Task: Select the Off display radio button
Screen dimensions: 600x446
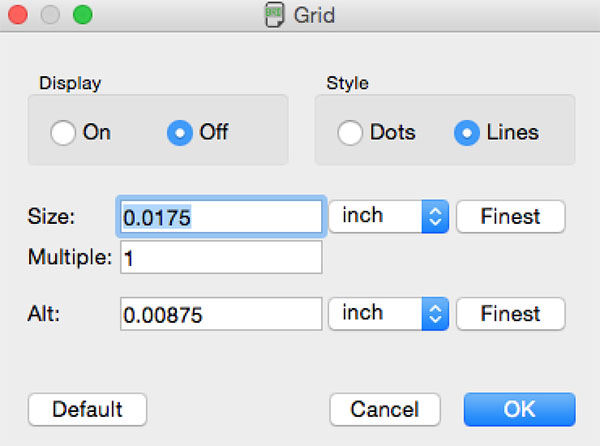Action: (180, 132)
